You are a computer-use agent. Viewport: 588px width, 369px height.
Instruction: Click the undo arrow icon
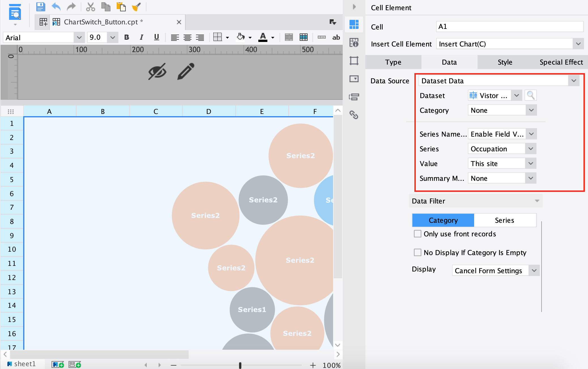pos(56,7)
